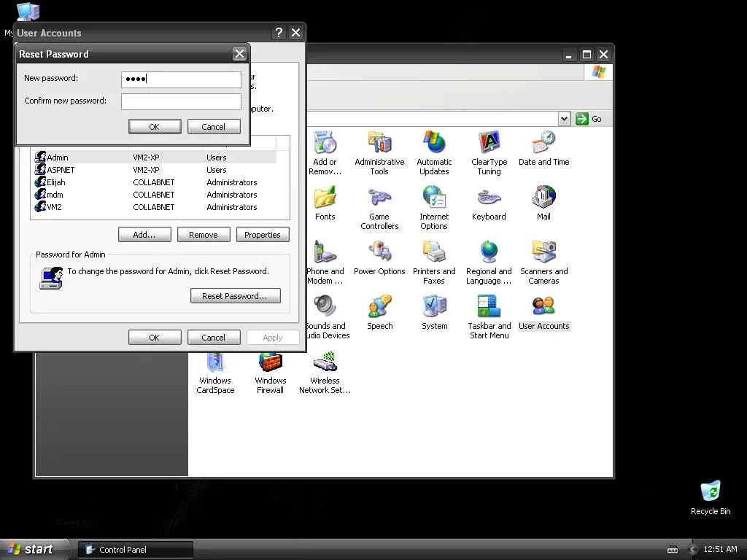Click the system tray clock
The height and width of the screenshot is (560, 747).
(720, 549)
